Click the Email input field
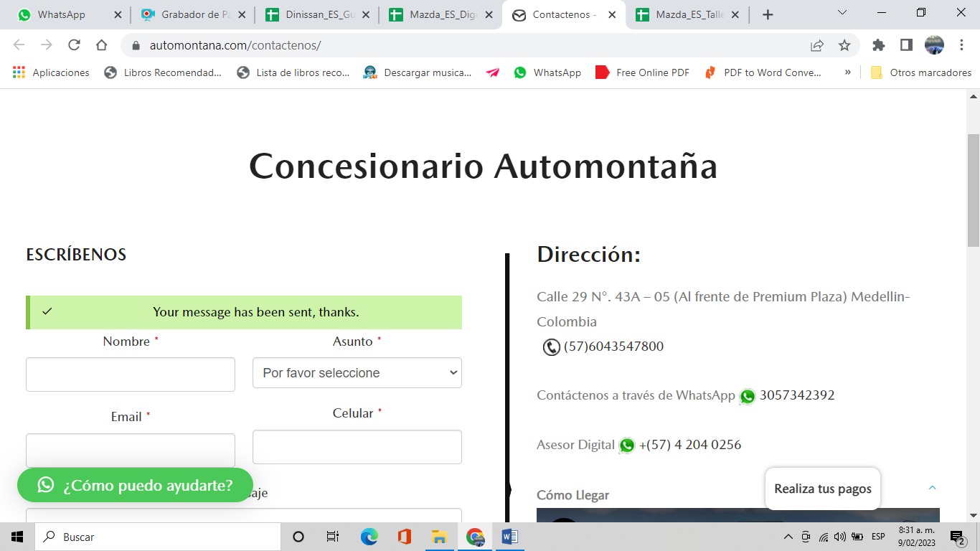The width and height of the screenshot is (980, 551). coord(131,450)
